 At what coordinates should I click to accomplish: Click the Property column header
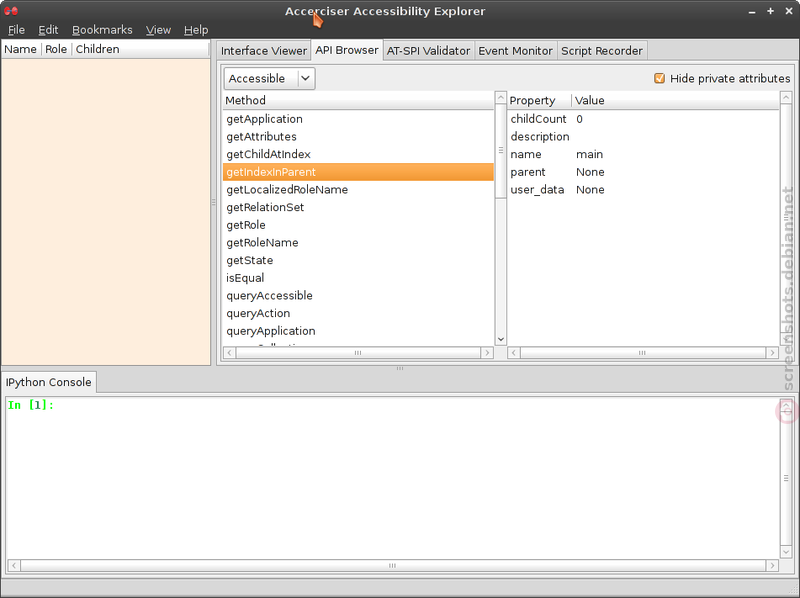[x=539, y=101]
